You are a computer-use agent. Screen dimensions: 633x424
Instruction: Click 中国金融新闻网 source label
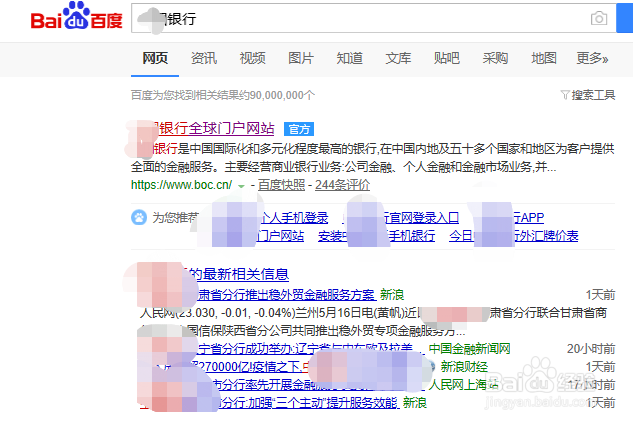pyautogui.click(x=470, y=348)
